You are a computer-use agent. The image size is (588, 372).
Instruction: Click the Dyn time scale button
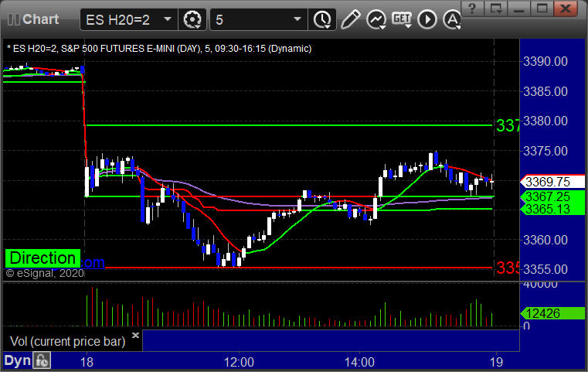18,360
